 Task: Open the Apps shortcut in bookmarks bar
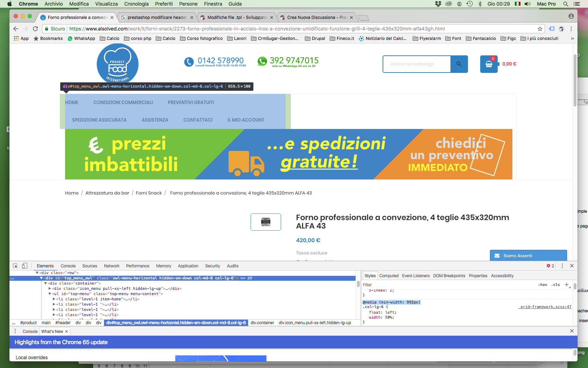(x=21, y=39)
